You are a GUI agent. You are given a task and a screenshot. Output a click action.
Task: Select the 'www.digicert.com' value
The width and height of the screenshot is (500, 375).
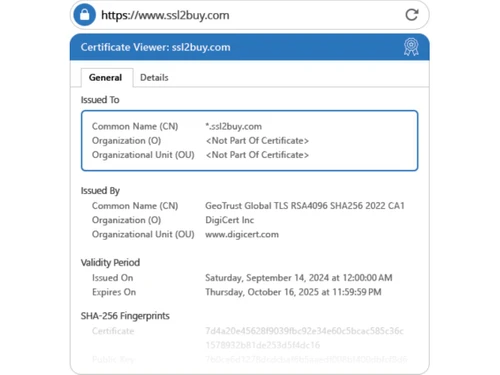pos(242,234)
